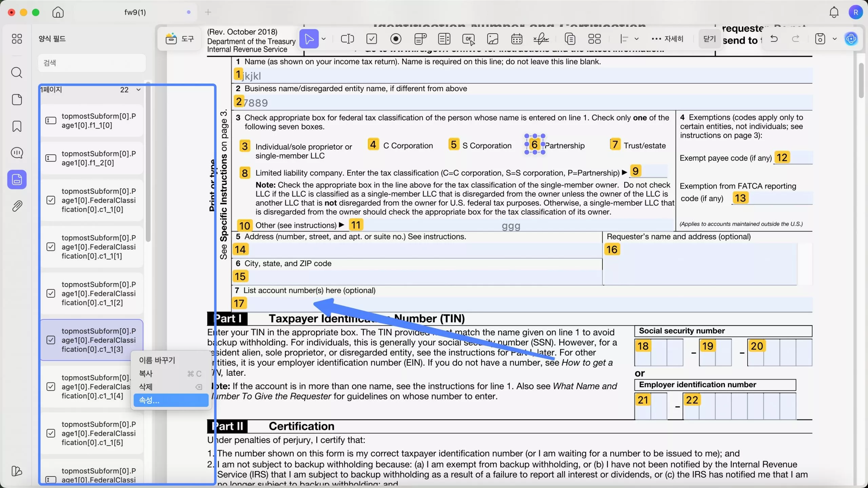The height and width of the screenshot is (488, 868).
Task: Select the signature field tool
Action: point(541,39)
